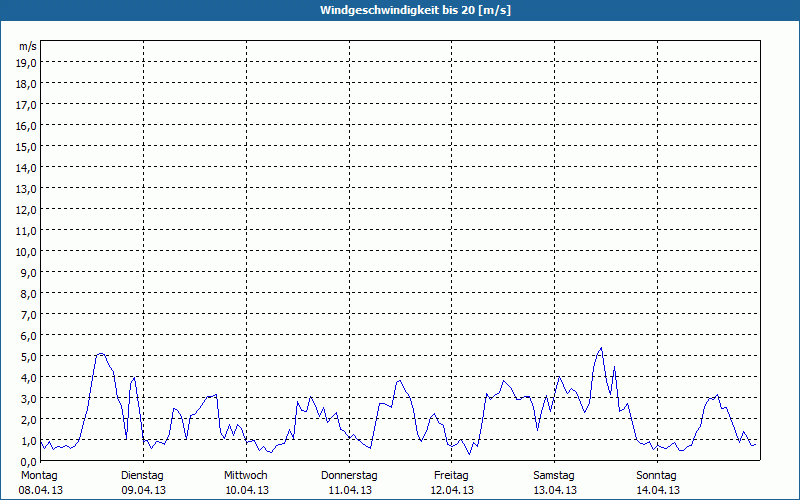Click the 'Montag' day label

(x=39, y=476)
